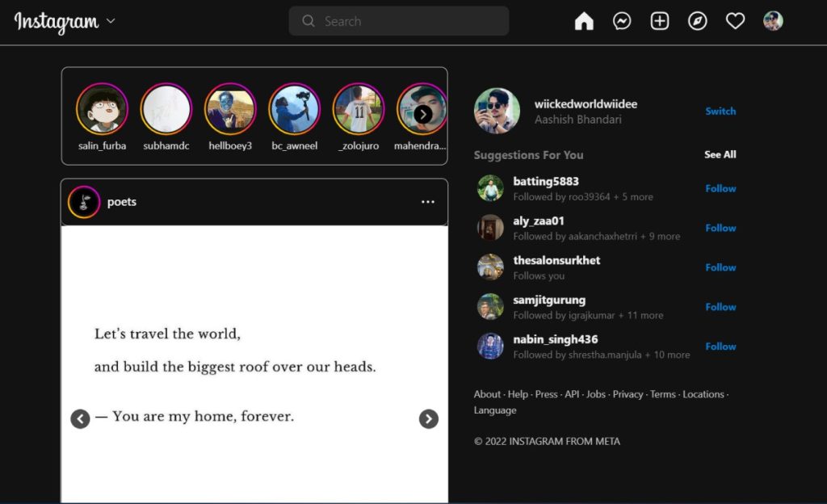Open samjitgurung profile avatar

tap(490, 307)
